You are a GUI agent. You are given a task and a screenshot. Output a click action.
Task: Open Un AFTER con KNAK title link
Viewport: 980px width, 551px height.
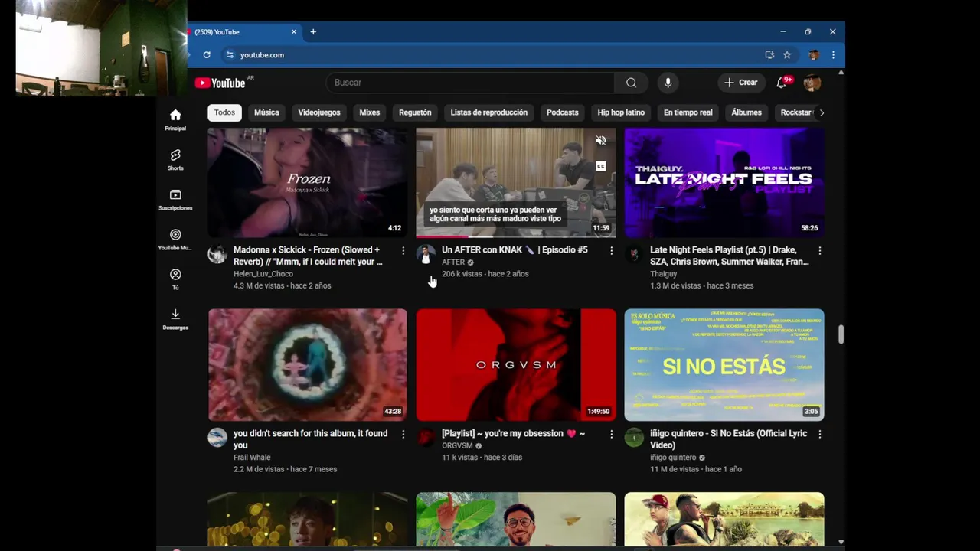(x=514, y=250)
